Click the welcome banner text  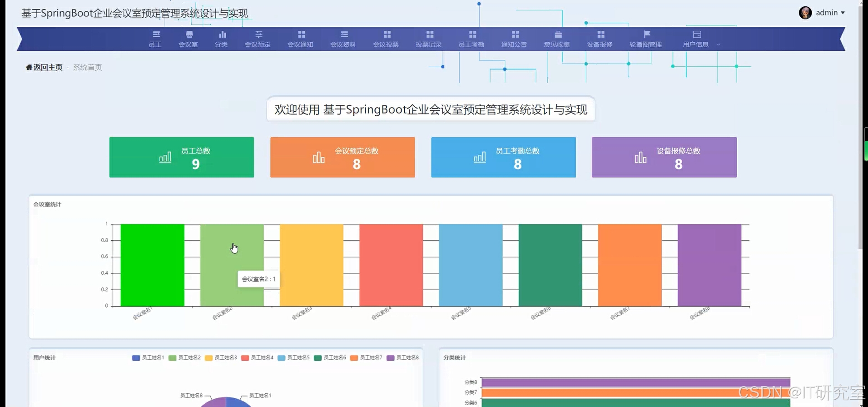431,109
